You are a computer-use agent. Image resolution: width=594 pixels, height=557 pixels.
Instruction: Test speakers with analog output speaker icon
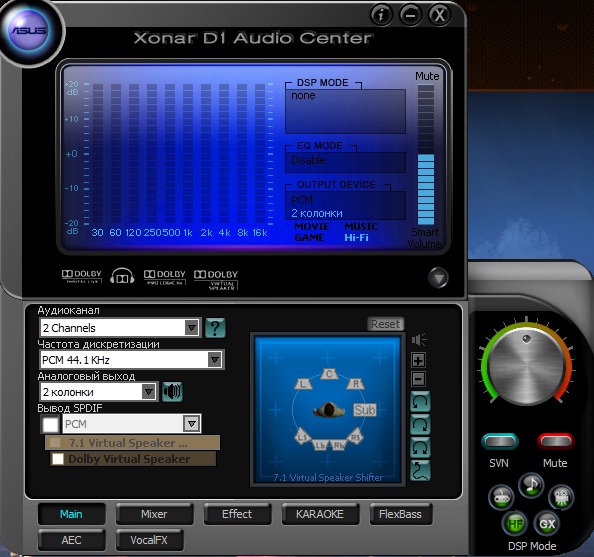172,391
